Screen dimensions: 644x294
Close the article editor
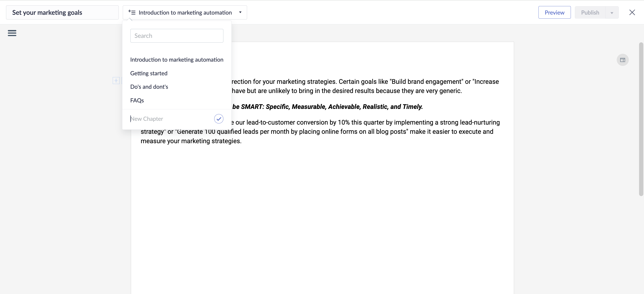tap(632, 13)
